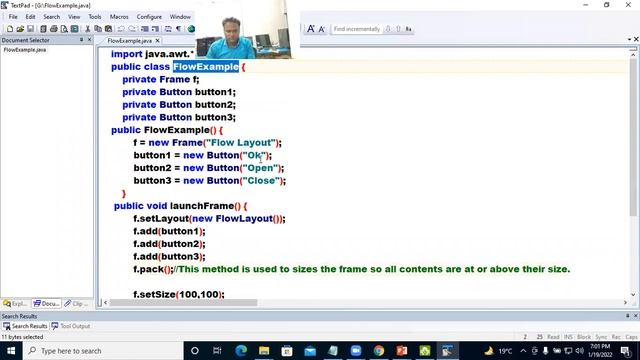Click the Unindent block toolbar icon
The image size is (640, 360).
coord(155,29)
